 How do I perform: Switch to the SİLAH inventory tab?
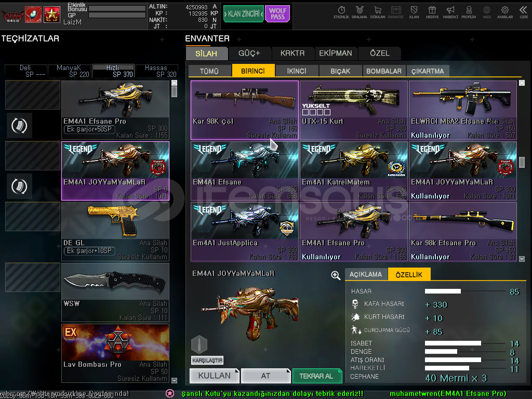(206, 54)
